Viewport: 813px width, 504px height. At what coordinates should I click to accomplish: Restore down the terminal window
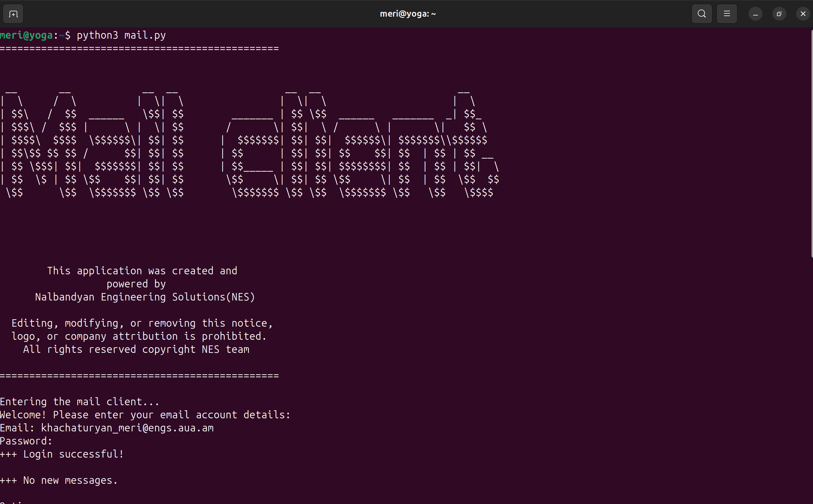(x=779, y=14)
